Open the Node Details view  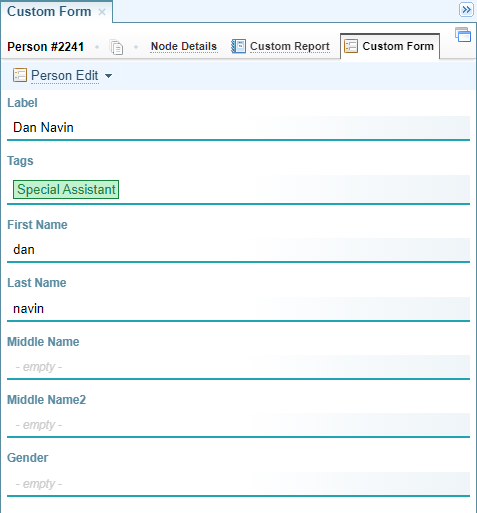[x=184, y=46]
